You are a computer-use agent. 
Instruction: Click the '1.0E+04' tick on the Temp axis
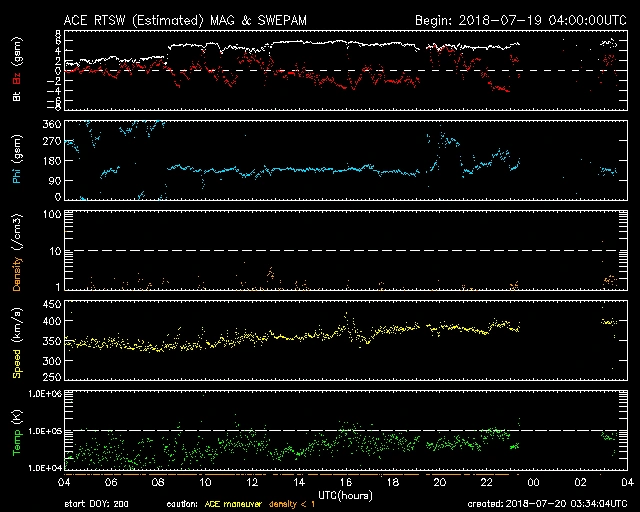click(45, 468)
